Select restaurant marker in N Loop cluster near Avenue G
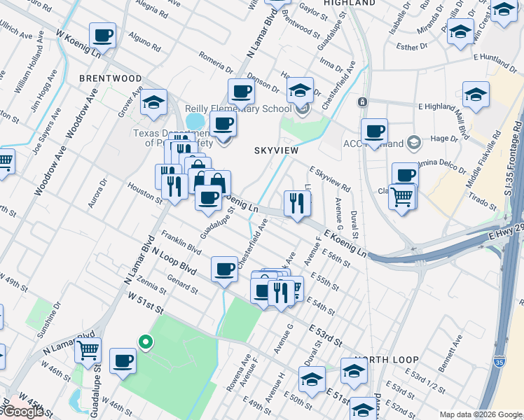Image resolution: width=524 pixels, height=420 pixels. coord(282,295)
